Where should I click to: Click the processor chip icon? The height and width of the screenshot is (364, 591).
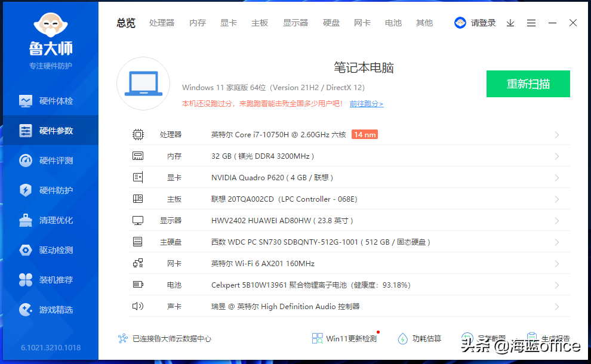[x=138, y=134]
